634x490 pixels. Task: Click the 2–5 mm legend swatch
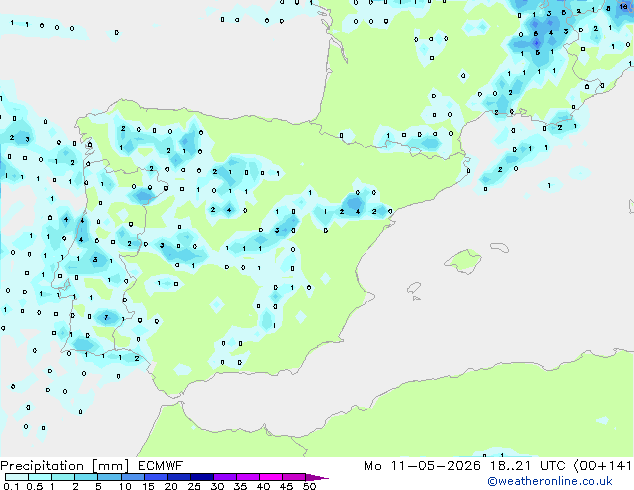(86, 477)
